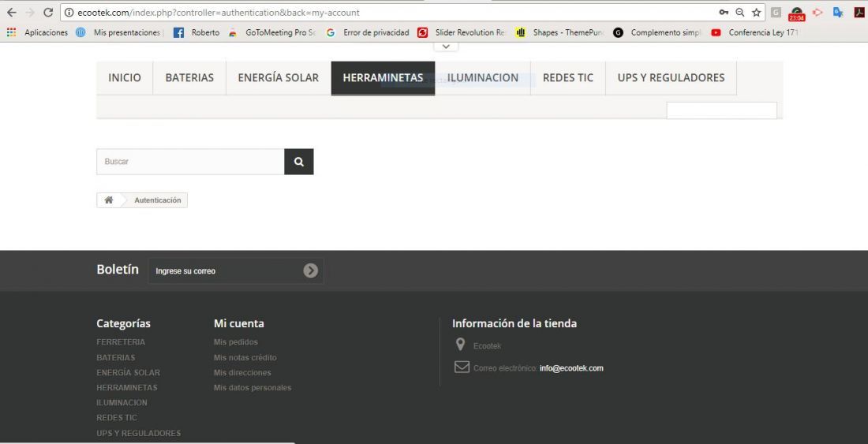This screenshot has width=868, height=444.
Task: Email info@ecootek.com link
Action: 571,368
